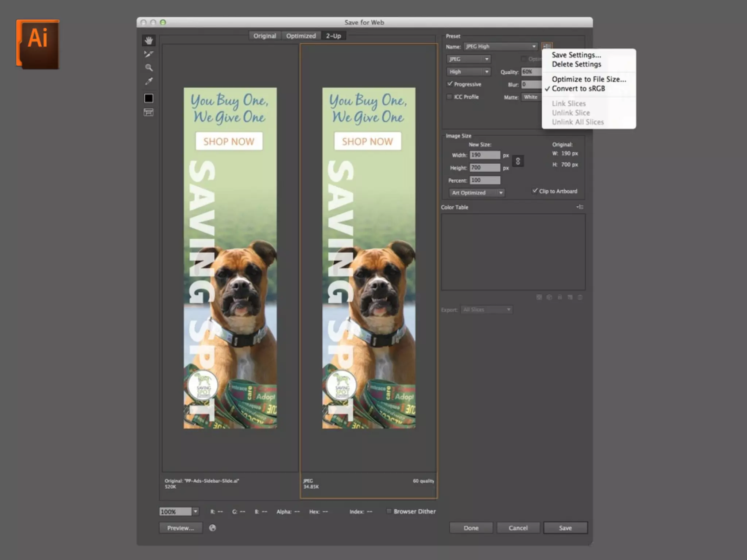Viewport: 747px width, 560px height.
Task: Select the Zoom tool
Action: tap(148, 67)
